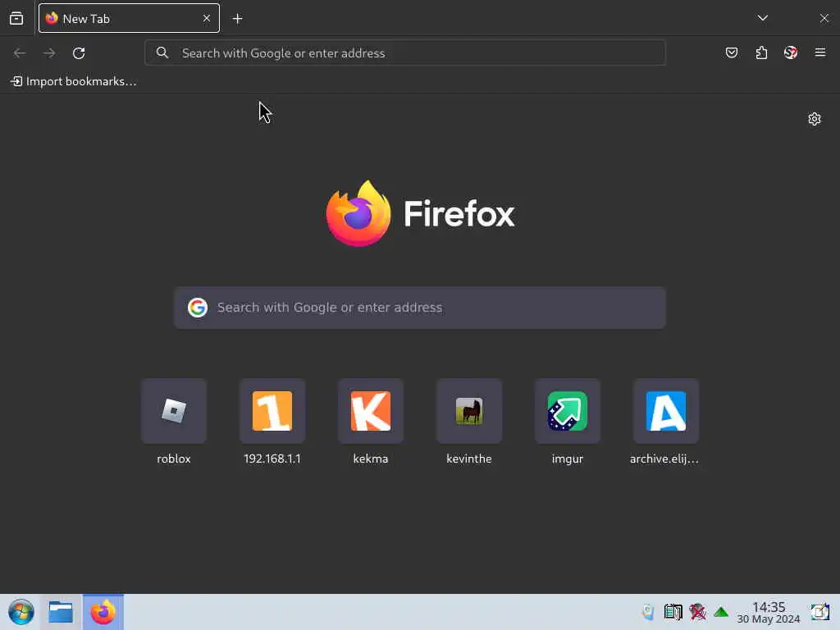Click the Google logo in search box
The width and height of the screenshot is (840, 630).
point(198,308)
